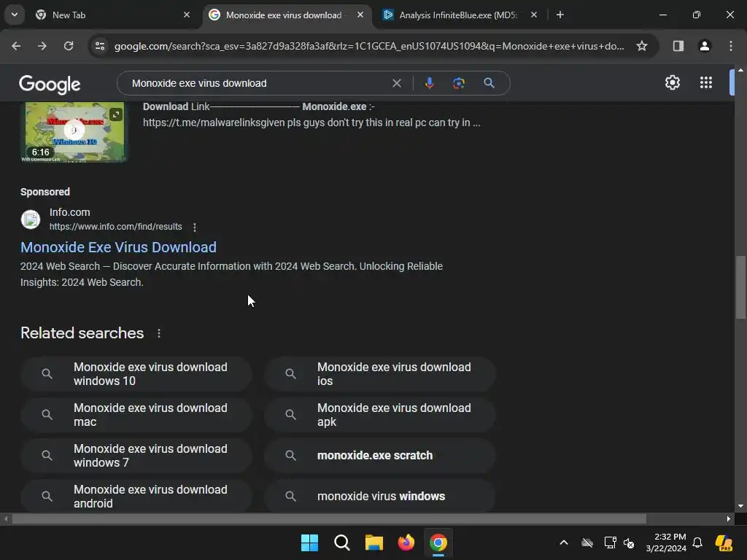The width and height of the screenshot is (747, 560).
Task: Open Windows Start menu
Action: click(x=309, y=542)
